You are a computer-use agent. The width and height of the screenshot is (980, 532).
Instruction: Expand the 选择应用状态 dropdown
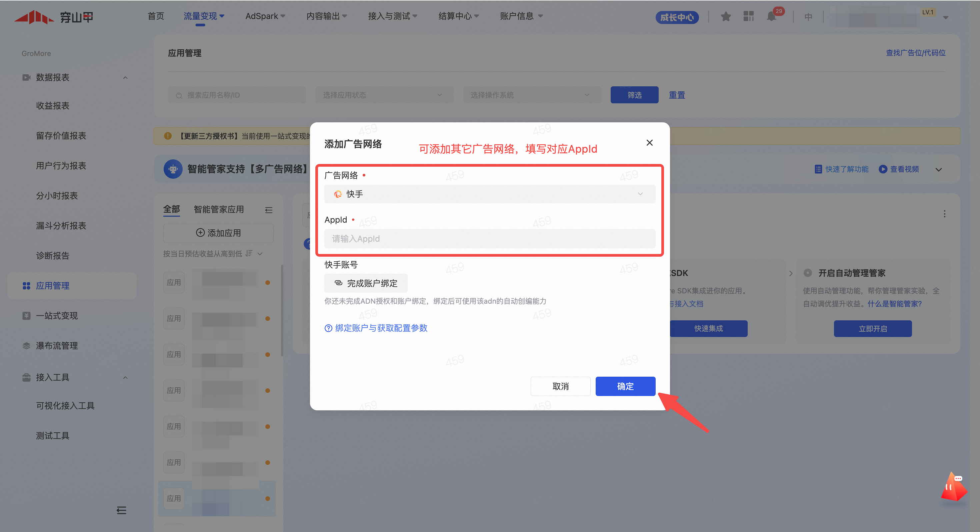(x=384, y=95)
